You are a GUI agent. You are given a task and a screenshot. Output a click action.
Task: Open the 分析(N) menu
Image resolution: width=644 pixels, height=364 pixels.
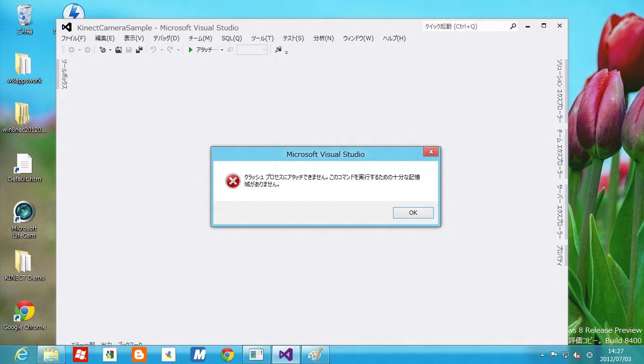point(323,38)
